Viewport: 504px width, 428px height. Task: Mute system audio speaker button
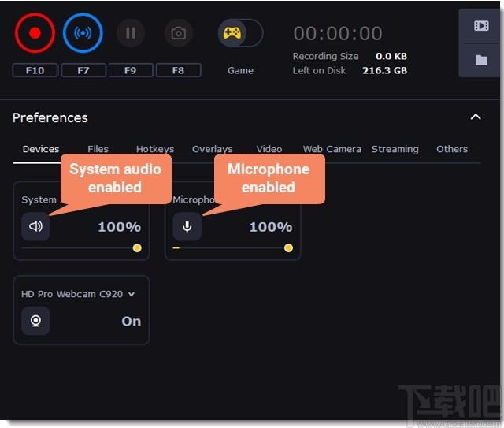[35, 226]
